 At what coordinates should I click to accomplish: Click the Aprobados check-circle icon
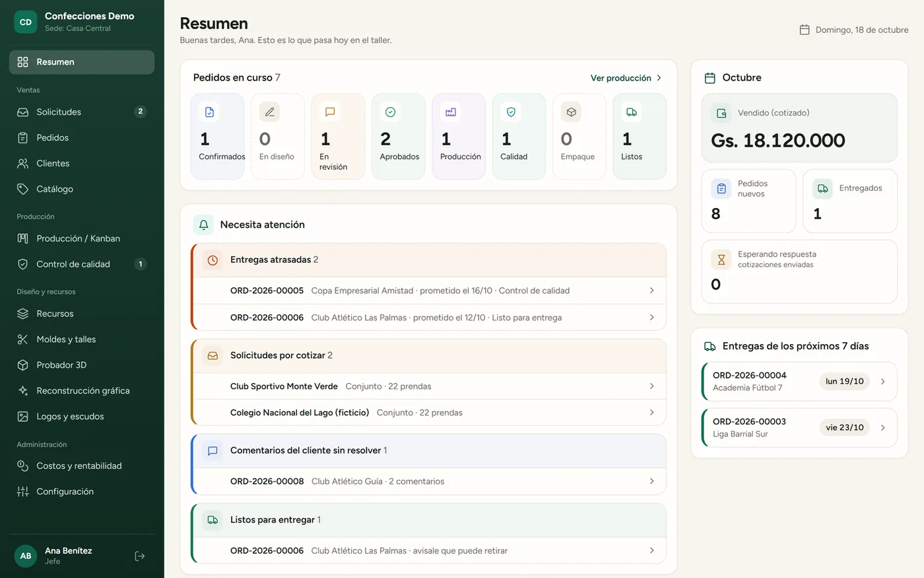(390, 112)
